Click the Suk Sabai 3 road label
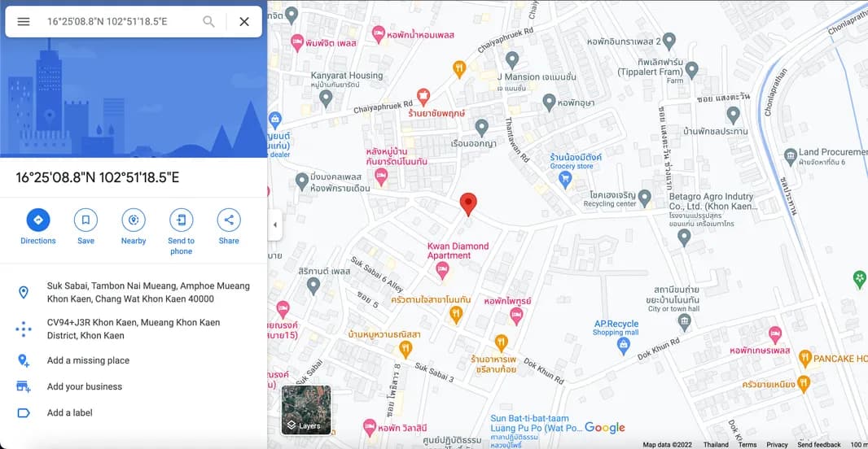This screenshot has width=868, height=449. point(435,374)
